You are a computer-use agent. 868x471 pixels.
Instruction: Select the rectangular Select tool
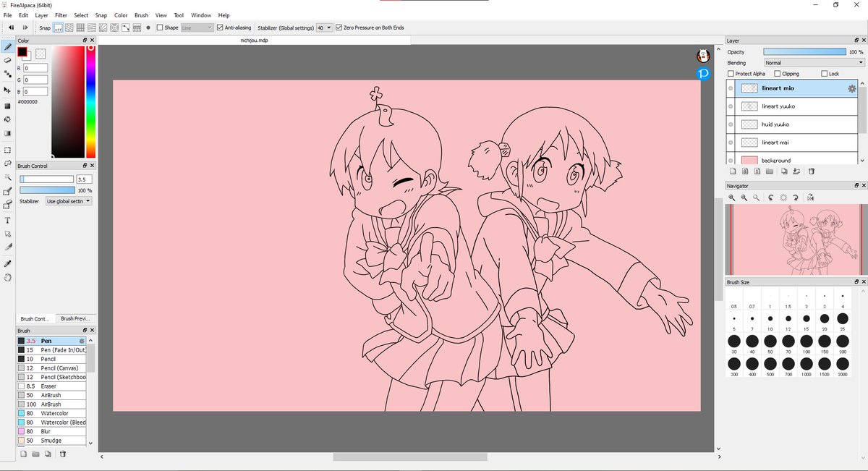tap(8, 150)
